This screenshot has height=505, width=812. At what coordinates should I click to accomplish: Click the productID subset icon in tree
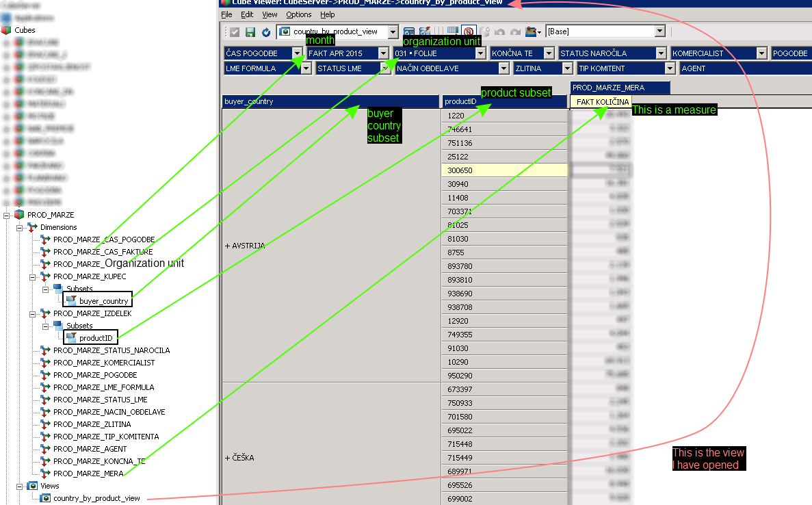point(71,338)
